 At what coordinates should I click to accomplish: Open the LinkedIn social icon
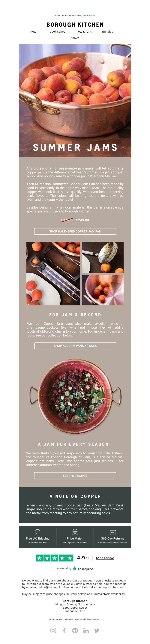pos(86,630)
